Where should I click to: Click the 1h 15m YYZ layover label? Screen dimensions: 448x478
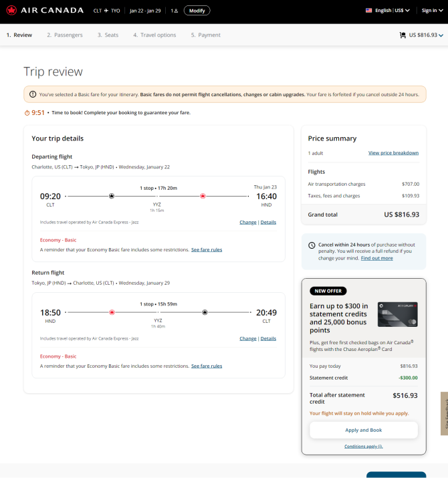(x=156, y=211)
